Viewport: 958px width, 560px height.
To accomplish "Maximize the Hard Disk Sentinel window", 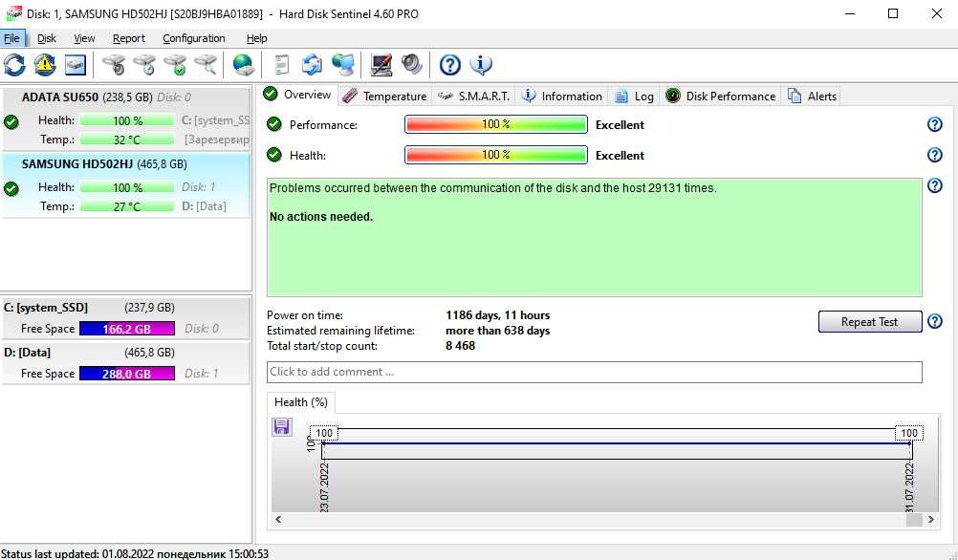I will pyautogui.click(x=893, y=13).
